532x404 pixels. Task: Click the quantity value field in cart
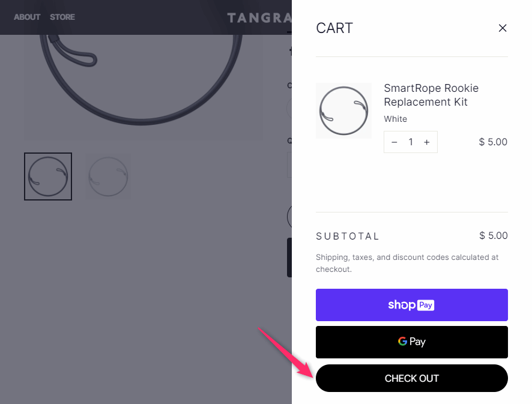coord(411,142)
